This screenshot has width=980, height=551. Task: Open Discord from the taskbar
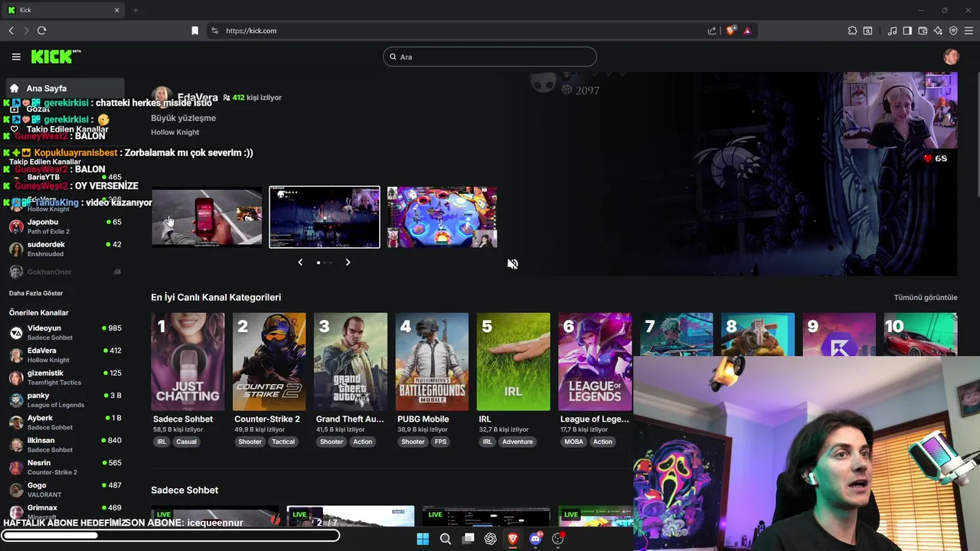(536, 539)
